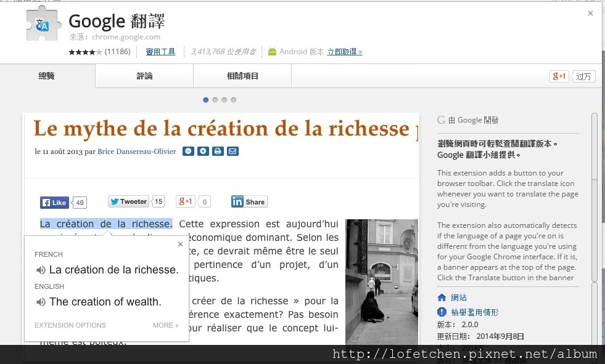
Task: Click the version text 2.0.0
Action: tap(470, 325)
